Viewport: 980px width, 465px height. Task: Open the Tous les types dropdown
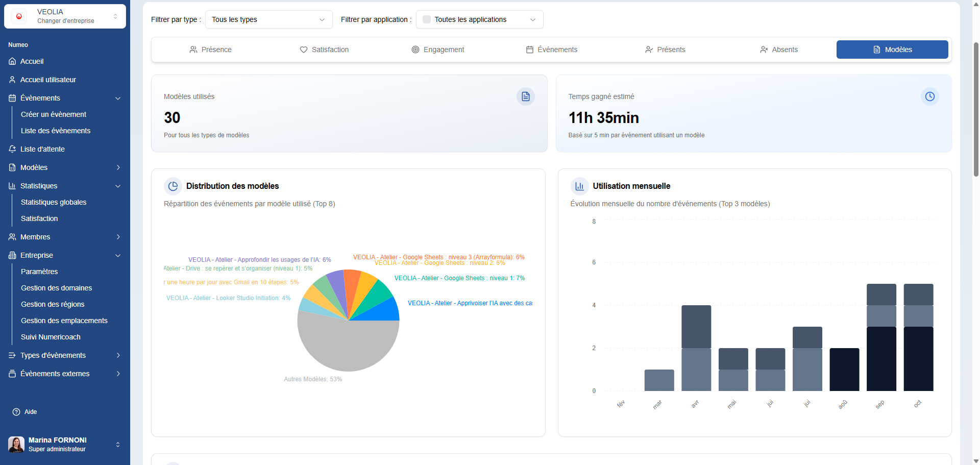coord(268,19)
